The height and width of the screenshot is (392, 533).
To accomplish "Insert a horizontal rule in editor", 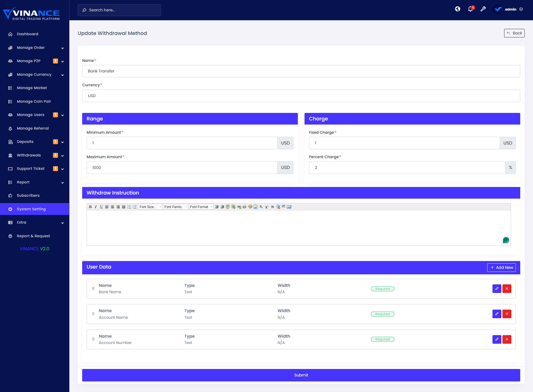I will tap(283, 207).
